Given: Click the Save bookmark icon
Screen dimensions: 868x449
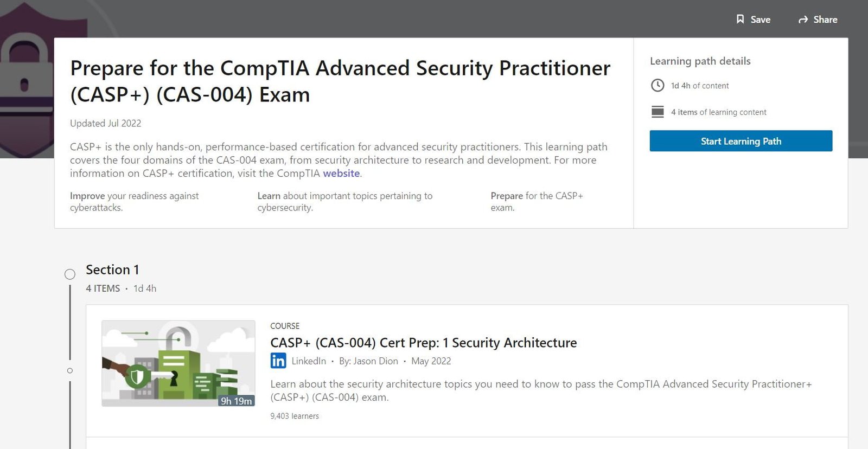Looking at the screenshot, I should 740,19.
